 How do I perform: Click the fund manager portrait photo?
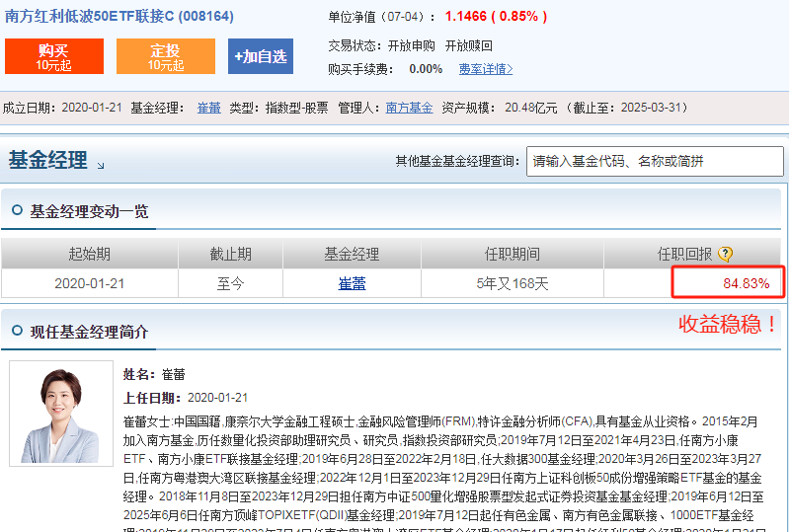(x=61, y=414)
